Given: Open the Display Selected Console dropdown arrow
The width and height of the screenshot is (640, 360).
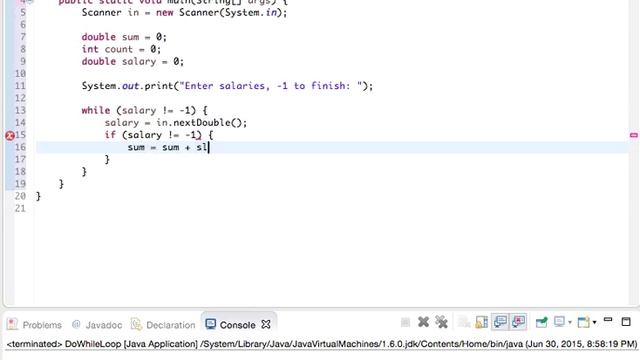Looking at the screenshot, I should tap(570, 323).
